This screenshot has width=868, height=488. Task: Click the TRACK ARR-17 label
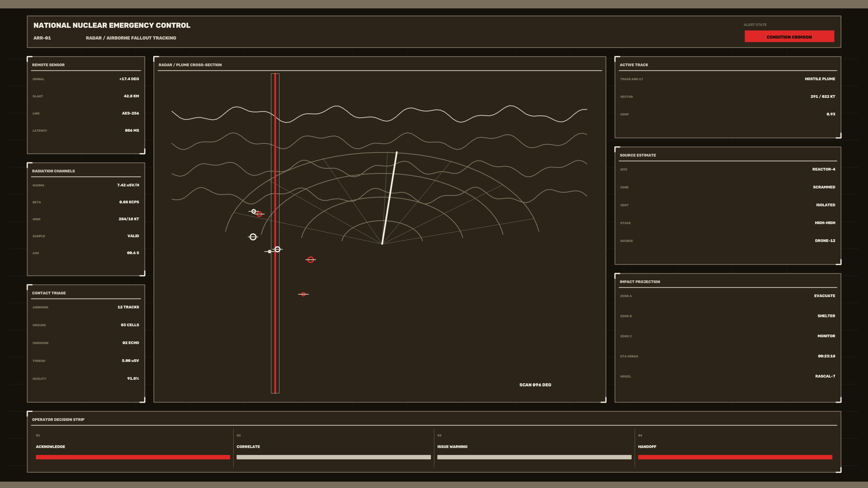point(632,79)
